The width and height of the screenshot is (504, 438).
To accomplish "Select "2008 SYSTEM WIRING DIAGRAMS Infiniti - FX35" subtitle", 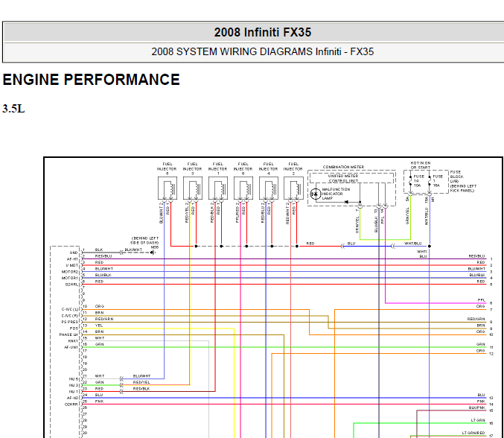I will pos(263,52).
